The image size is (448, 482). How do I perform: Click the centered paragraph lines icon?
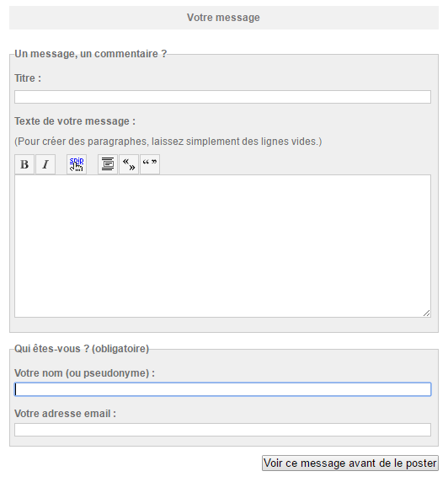tap(108, 164)
